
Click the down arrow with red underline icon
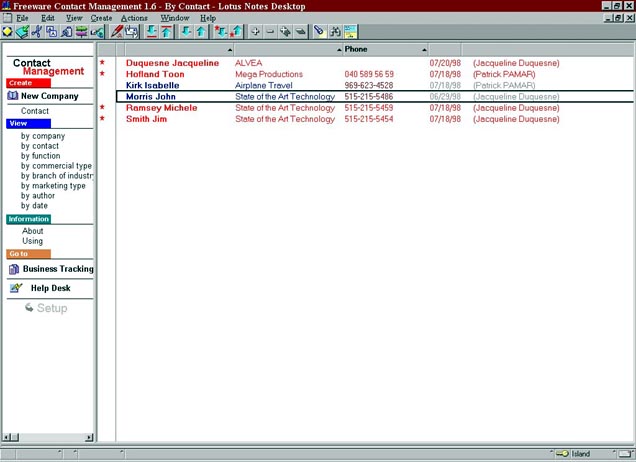[x=152, y=32]
